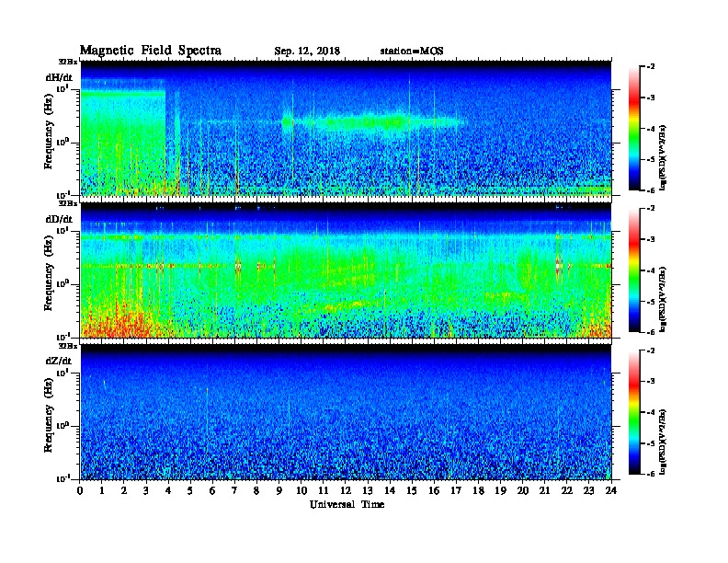Click the hour "18" tick label
This screenshot has height=563, width=728.
coord(478,490)
